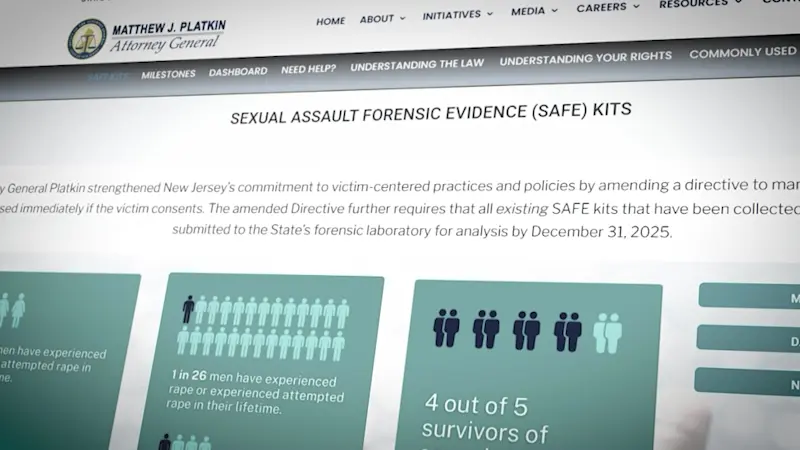Click the Sexual Assault Forensic Evidence (SAFE) Kits heading
The height and width of the screenshot is (450, 800).
pyautogui.click(x=431, y=113)
